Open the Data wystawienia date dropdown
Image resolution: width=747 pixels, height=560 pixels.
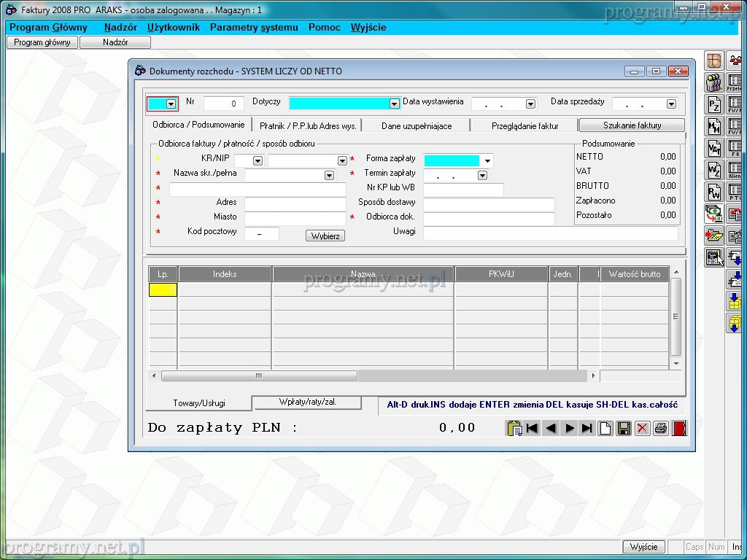pos(530,104)
